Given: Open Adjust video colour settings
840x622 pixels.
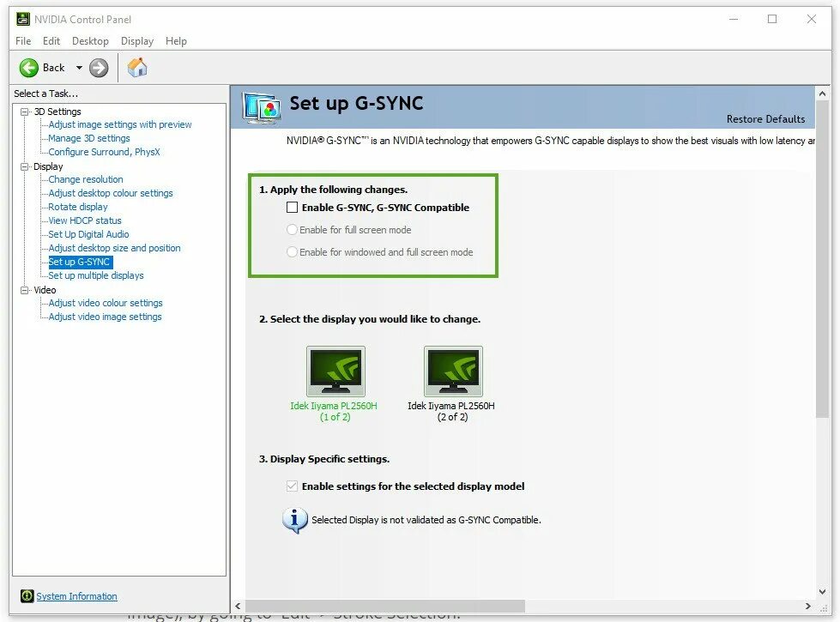Looking at the screenshot, I should 105,303.
